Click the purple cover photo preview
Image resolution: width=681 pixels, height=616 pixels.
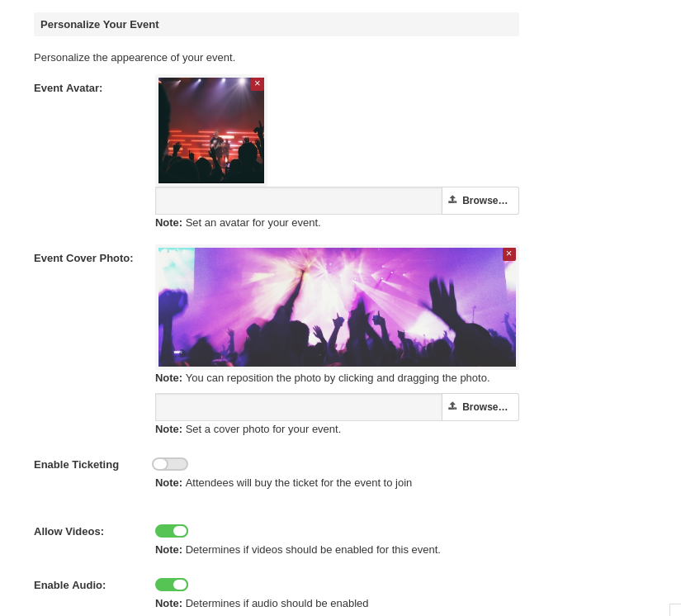coord(337,307)
